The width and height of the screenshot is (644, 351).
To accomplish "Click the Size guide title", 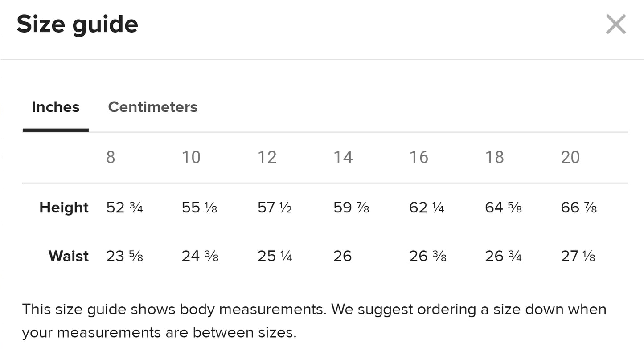I will pos(77,24).
